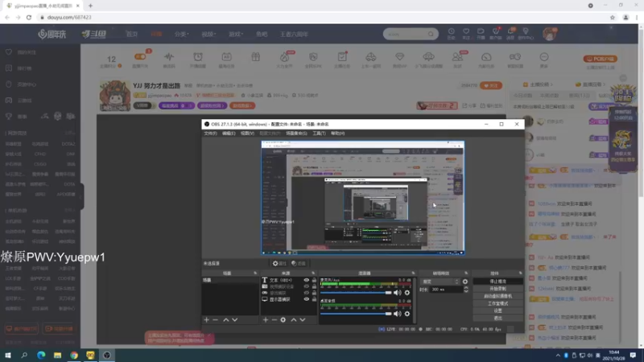Add a new scene with the plus icon
The height and width of the screenshot is (362, 644).
tap(207, 319)
